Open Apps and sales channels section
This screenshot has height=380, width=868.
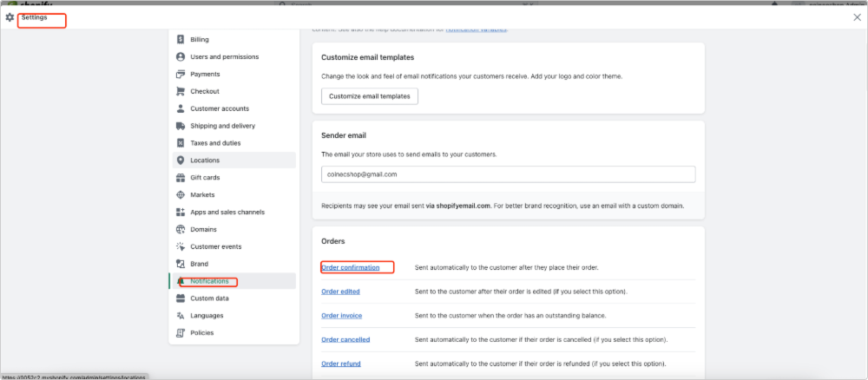coord(227,213)
